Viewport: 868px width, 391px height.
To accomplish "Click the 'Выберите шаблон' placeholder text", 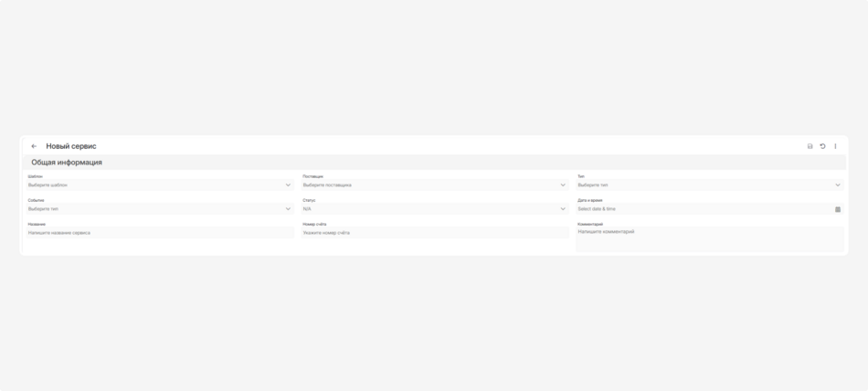I will (x=48, y=185).
